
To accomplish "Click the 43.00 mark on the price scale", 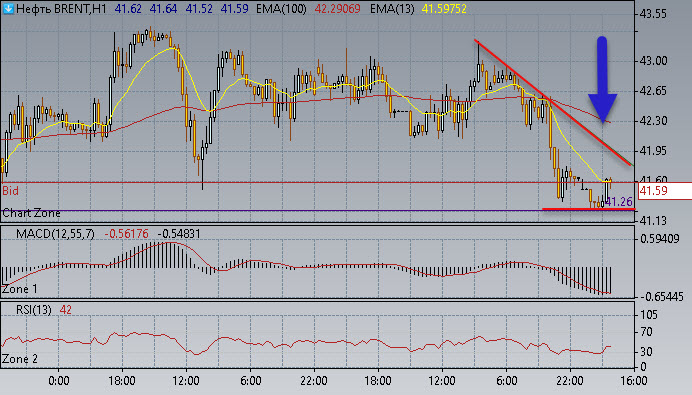I will point(653,61).
